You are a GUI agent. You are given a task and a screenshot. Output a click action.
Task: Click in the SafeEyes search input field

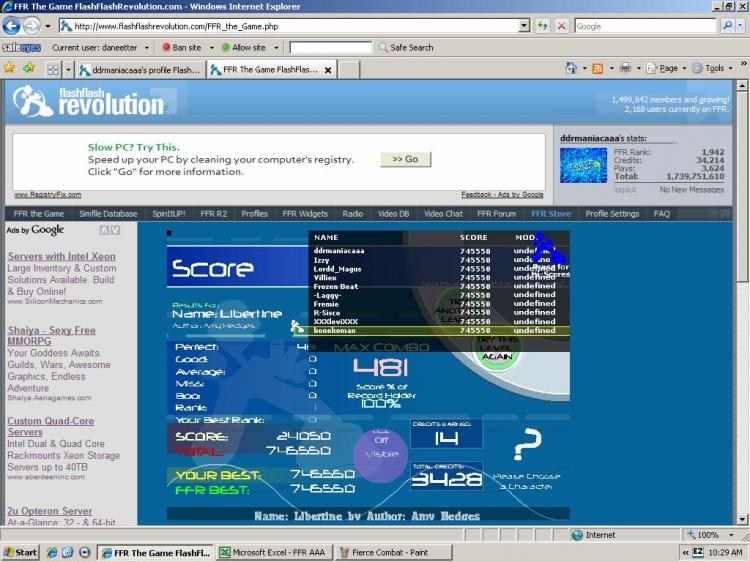pyautogui.click(x=331, y=47)
